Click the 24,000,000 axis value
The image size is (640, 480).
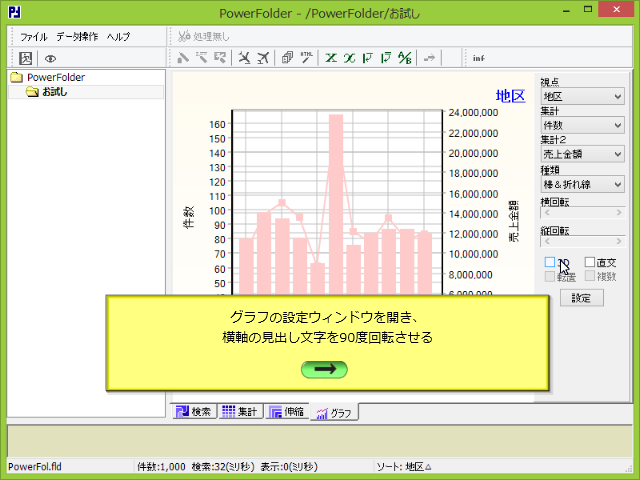473,113
